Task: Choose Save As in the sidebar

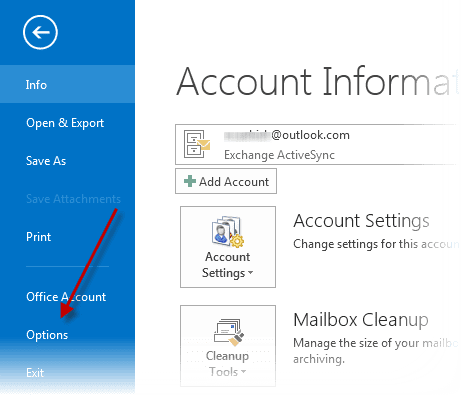Action: (x=46, y=161)
